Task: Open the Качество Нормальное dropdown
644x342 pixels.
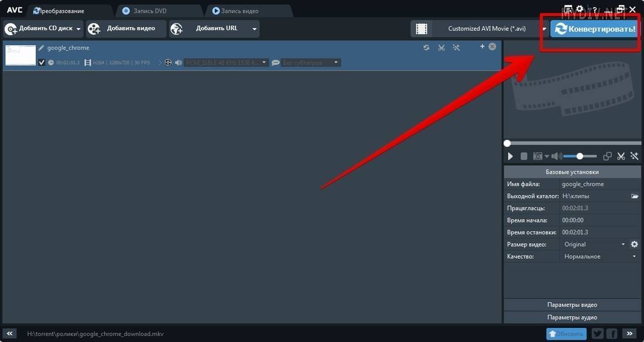Action: point(600,256)
